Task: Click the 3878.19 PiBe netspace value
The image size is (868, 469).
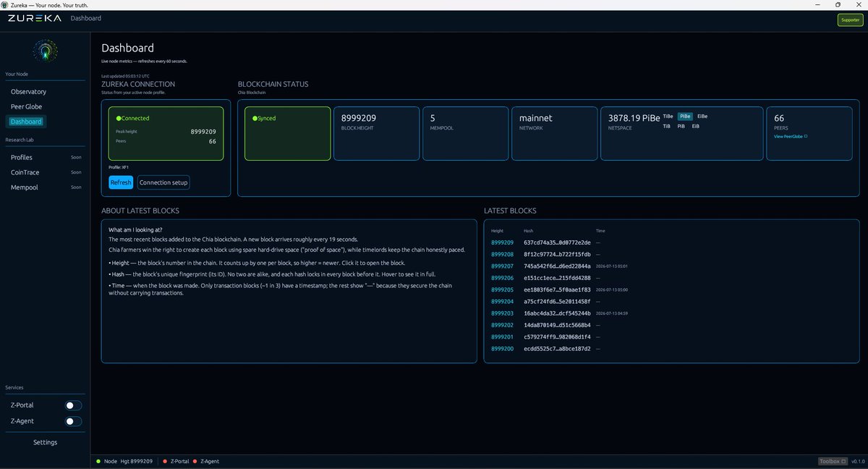Action: (x=634, y=118)
